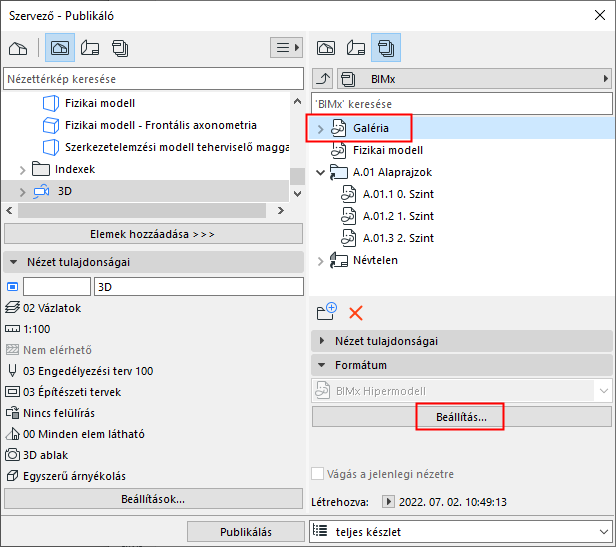Select A.01.1 0. Szint item
616x547 pixels.
388,194
